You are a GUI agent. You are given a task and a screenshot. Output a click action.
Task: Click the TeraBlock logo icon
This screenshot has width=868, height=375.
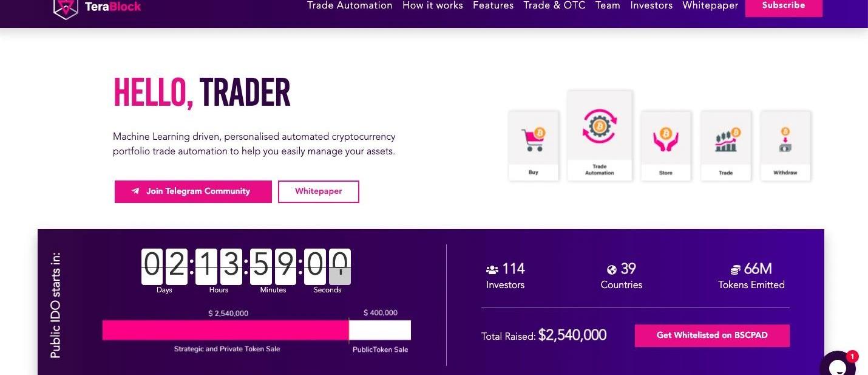point(66,7)
